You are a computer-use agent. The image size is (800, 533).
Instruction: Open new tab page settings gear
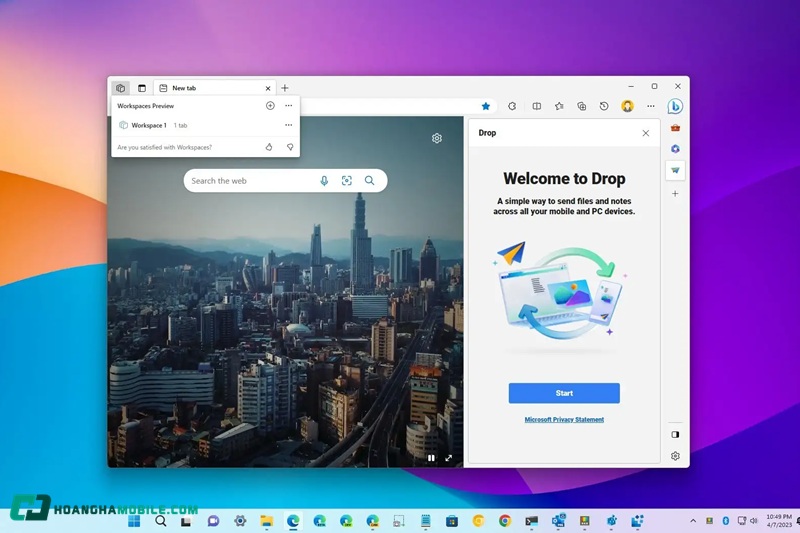point(437,138)
